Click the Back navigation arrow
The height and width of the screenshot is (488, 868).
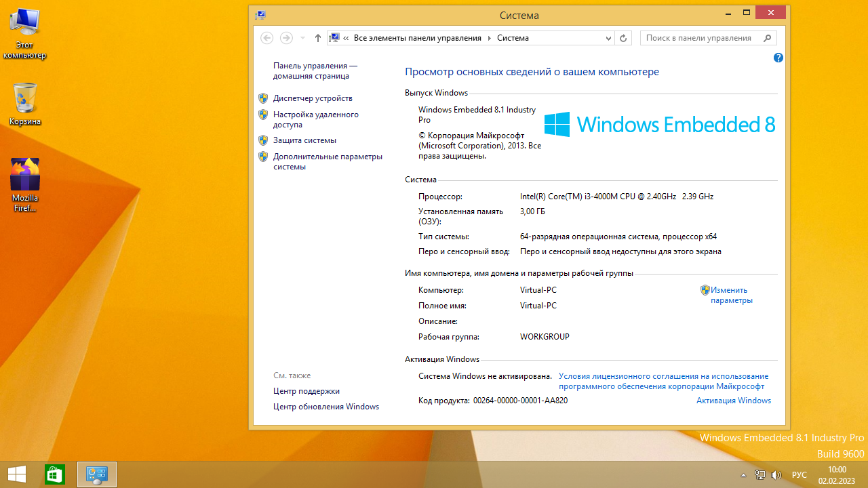pos(267,38)
